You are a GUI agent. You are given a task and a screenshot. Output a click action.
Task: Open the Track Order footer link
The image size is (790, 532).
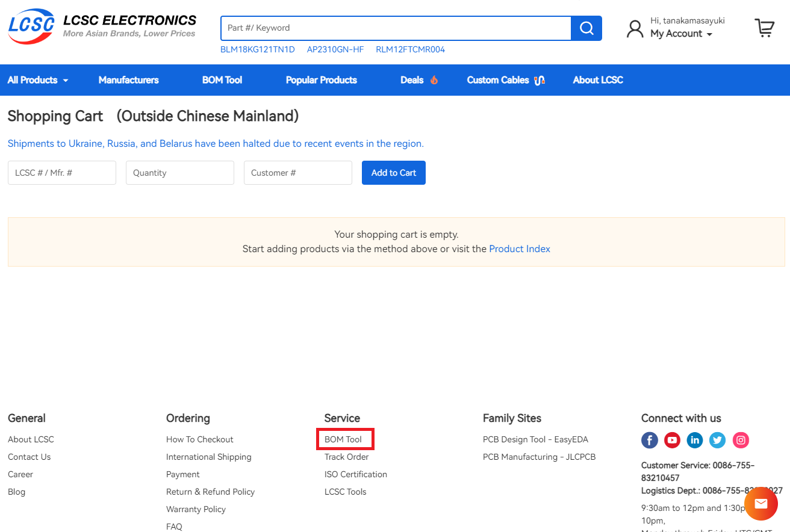coord(346,457)
